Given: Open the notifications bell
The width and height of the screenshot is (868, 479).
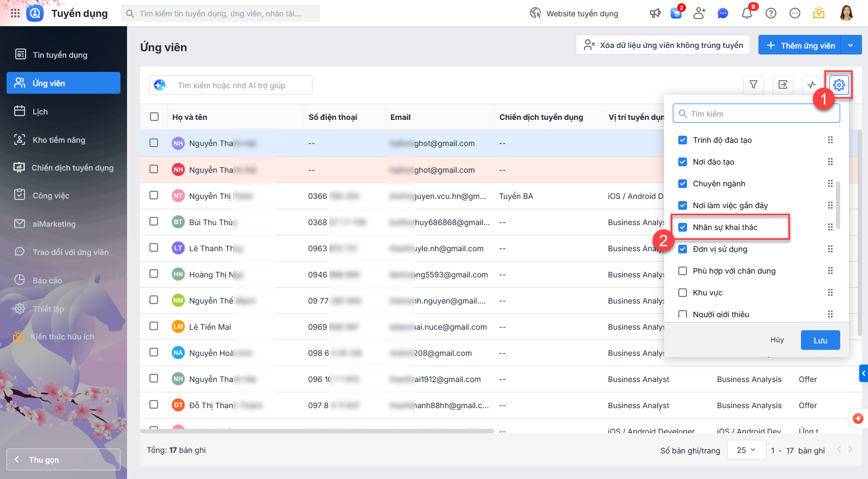Looking at the screenshot, I should pyautogui.click(x=747, y=13).
